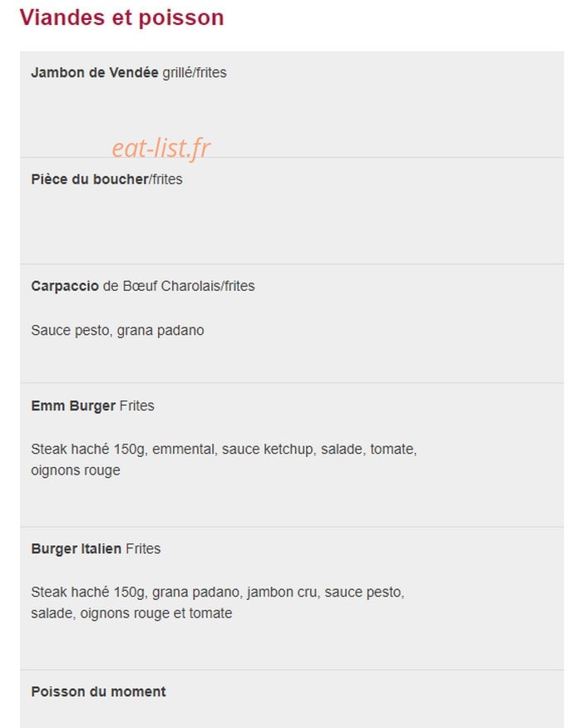Click 'Frites' after Burger Italien

point(143,548)
